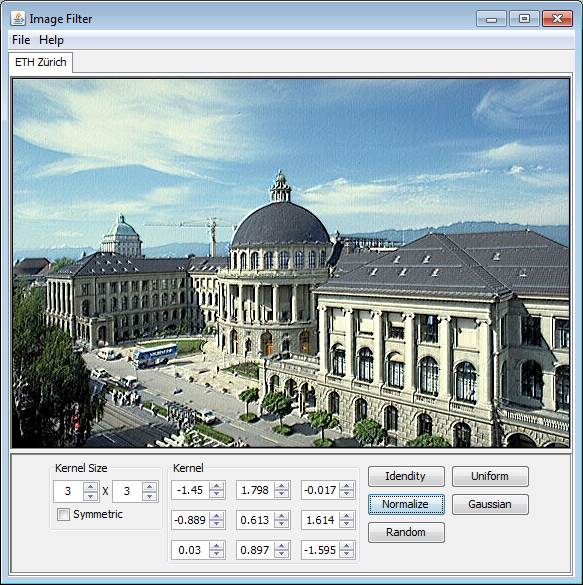Click the first kernel size field showing 3

[68, 491]
